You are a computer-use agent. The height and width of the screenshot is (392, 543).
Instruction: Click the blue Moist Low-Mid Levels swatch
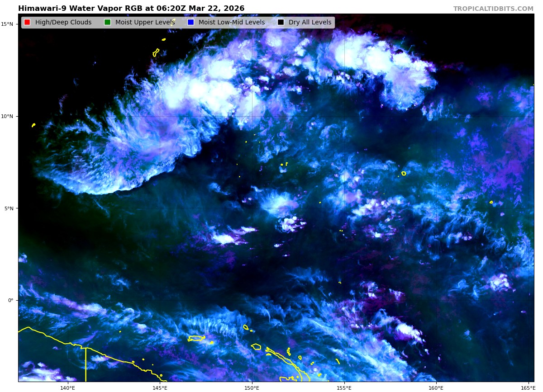[x=191, y=23]
